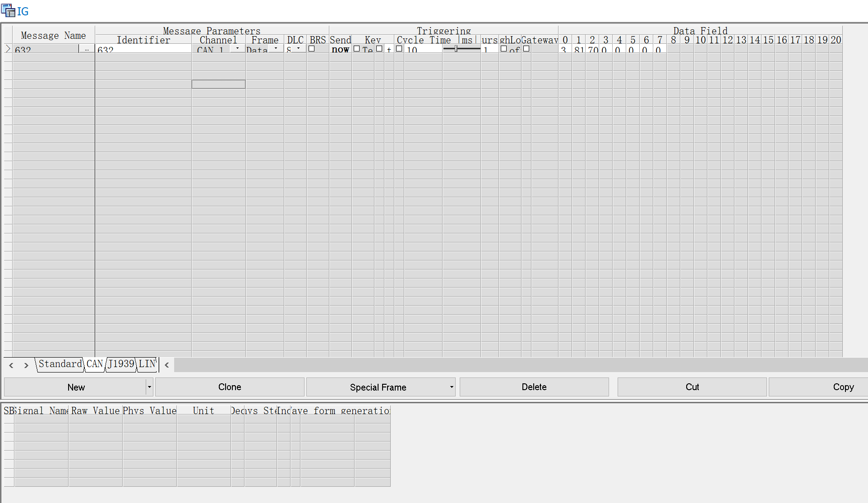Click the cycle time slider

(x=462, y=49)
